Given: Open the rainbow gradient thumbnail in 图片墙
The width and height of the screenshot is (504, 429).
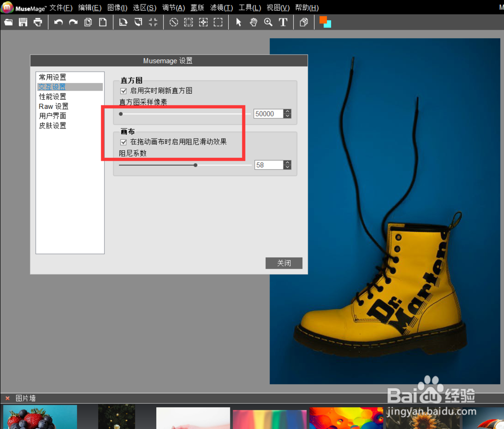Looking at the screenshot, I should pos(270,419).
